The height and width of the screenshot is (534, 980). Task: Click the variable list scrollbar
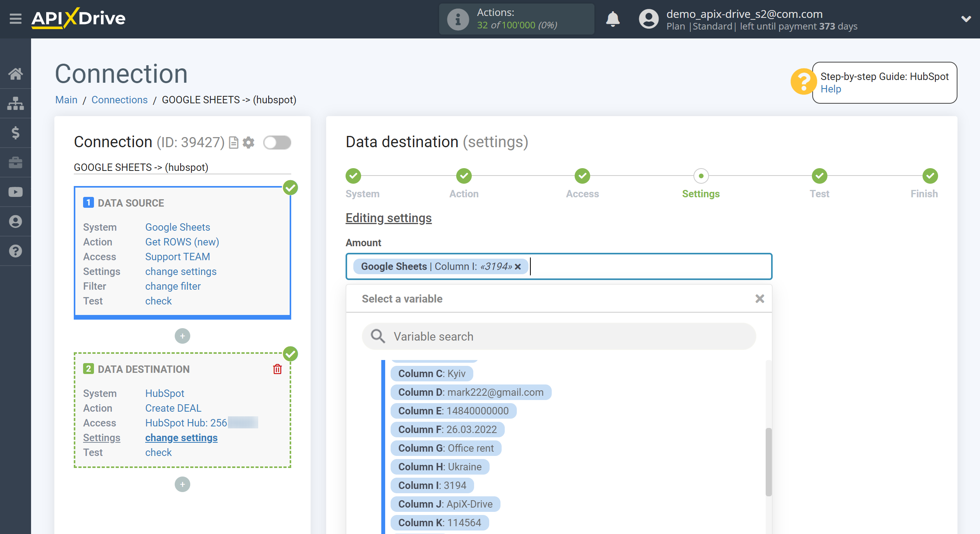point(768,462)
